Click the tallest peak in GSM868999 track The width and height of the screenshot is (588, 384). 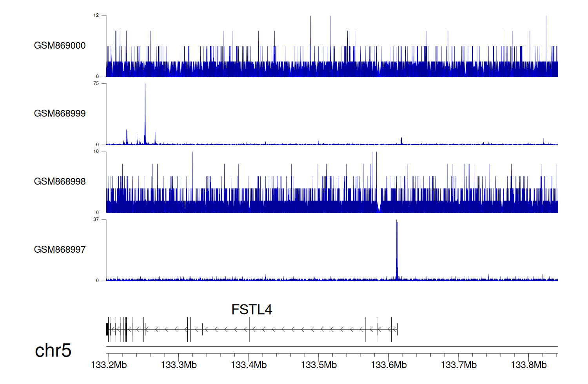[145, 114]
